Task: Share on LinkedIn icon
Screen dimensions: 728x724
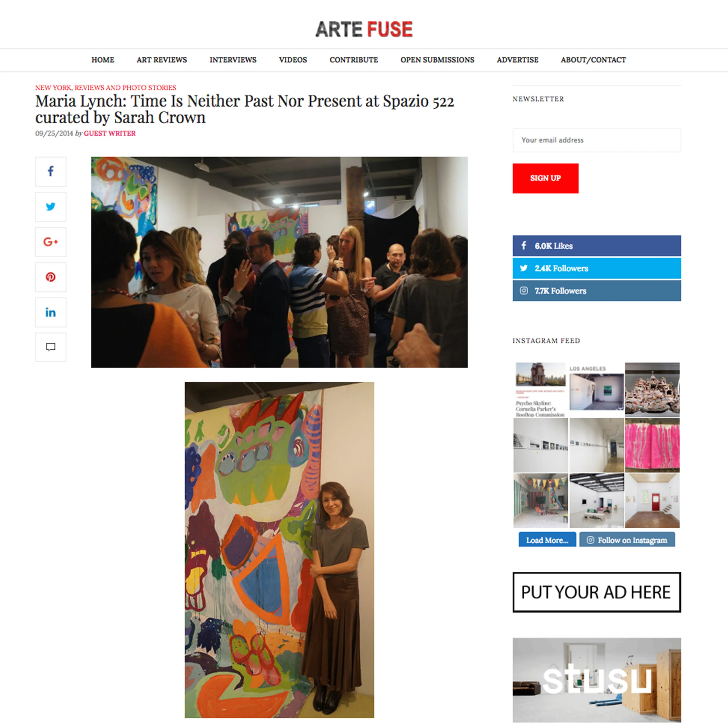Action: pyautogui.click(x=50, y=312)
